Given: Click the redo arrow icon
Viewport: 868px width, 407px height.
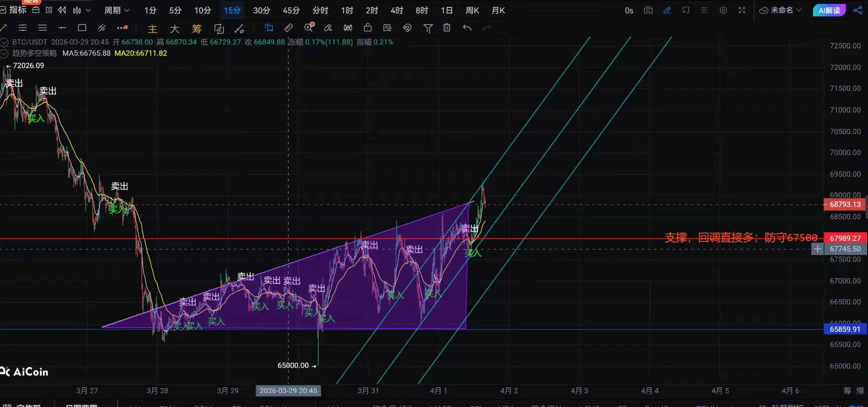Looking at the screenshot, I should 487,28.
